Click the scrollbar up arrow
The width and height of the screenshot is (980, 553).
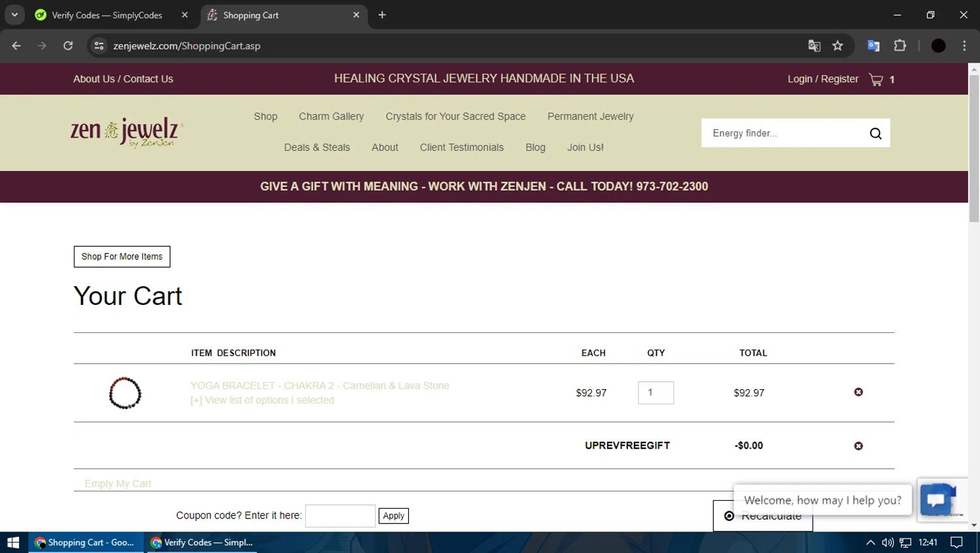click(974, 69)
